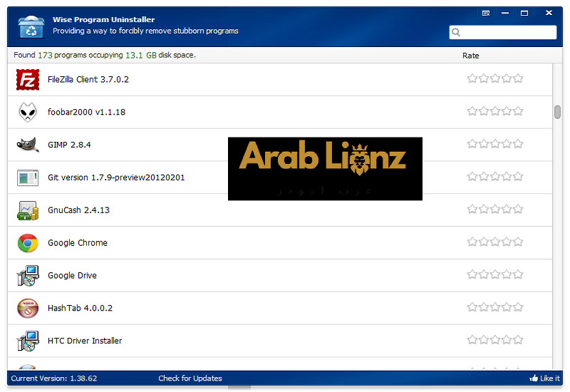Click the foobar2000 alien icon
The width and height of the screenshot is (570, 392).
pyautogui.click(x=28, y=112)
